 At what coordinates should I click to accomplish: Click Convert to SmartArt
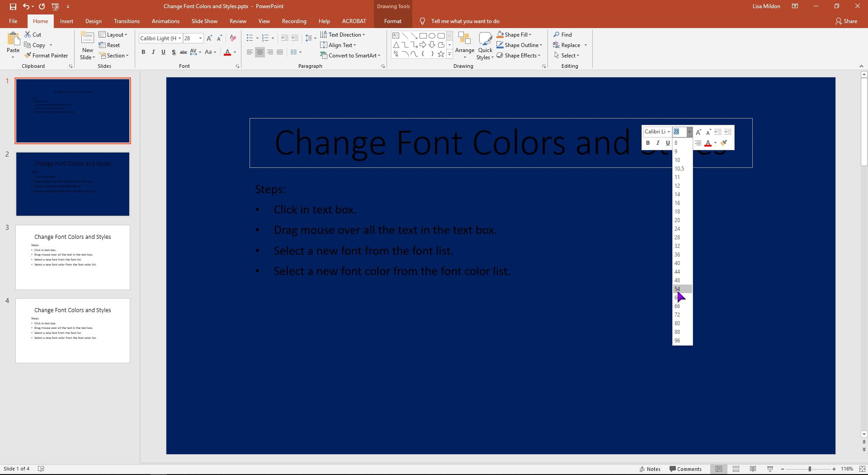(x=350, y=55)
